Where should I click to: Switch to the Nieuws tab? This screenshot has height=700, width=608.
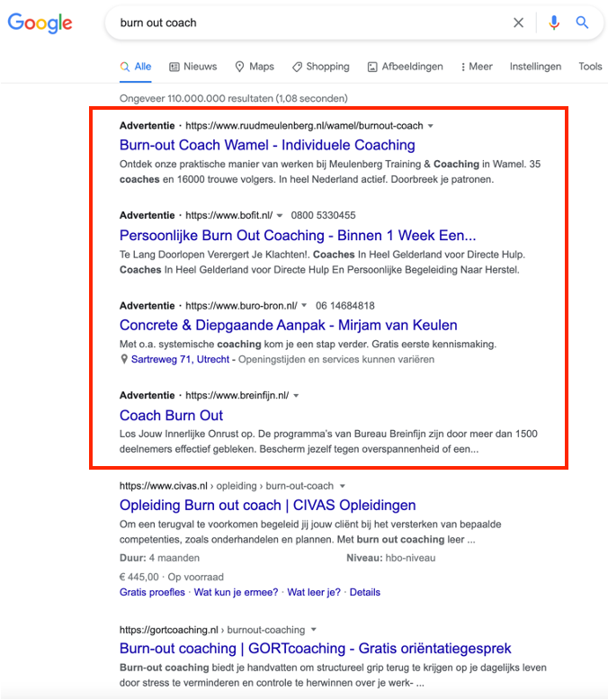pos(192,67)
